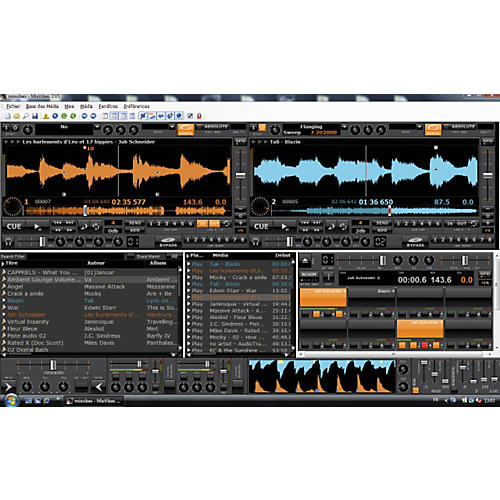Viewport: 500px width, 500px height.
Task: Open the Préférences menu
Action: pos(137,106)
